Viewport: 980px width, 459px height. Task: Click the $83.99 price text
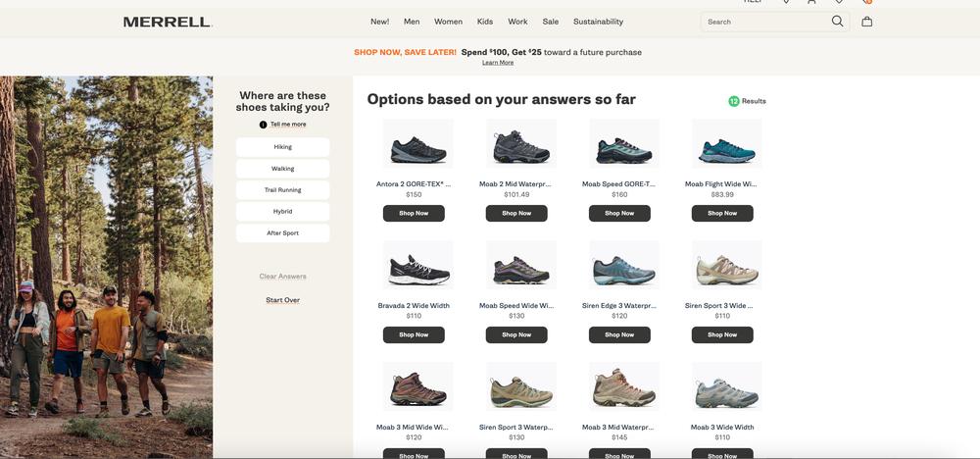(722, 194)
